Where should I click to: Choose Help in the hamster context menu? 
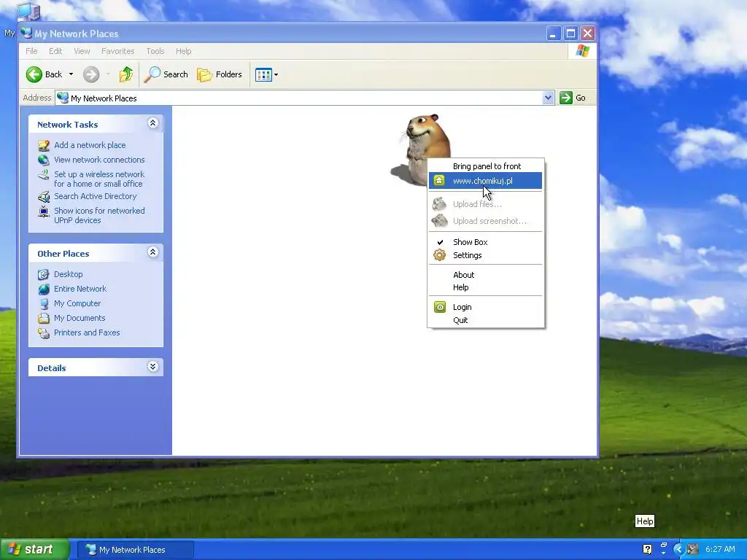485,287
